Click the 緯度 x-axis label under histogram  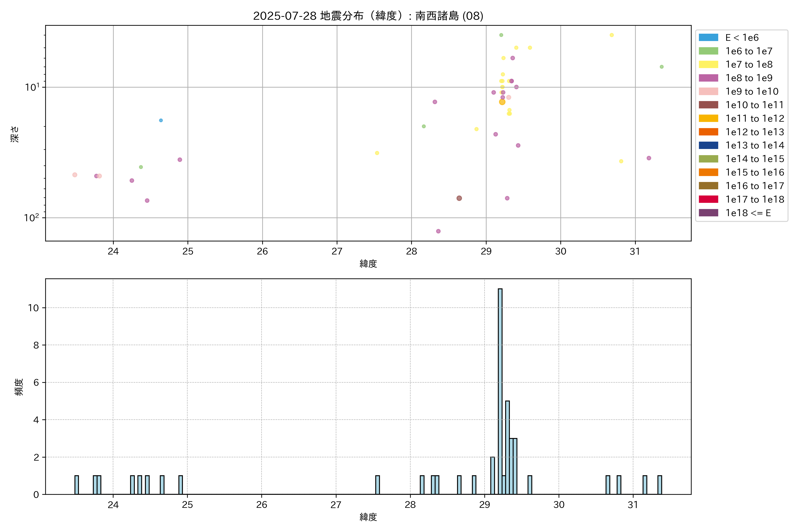pyautogui.click(x=368, y=517)
